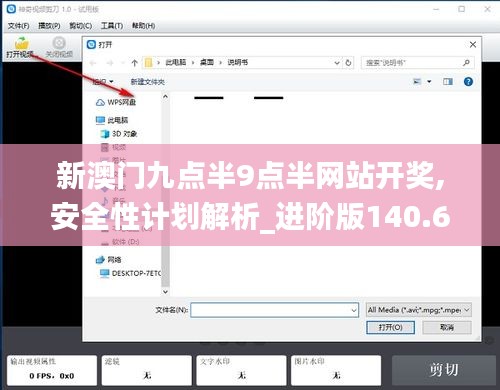Click the 打开(O) button
This screenshot has width=500, height=390.
pos(390,327)
